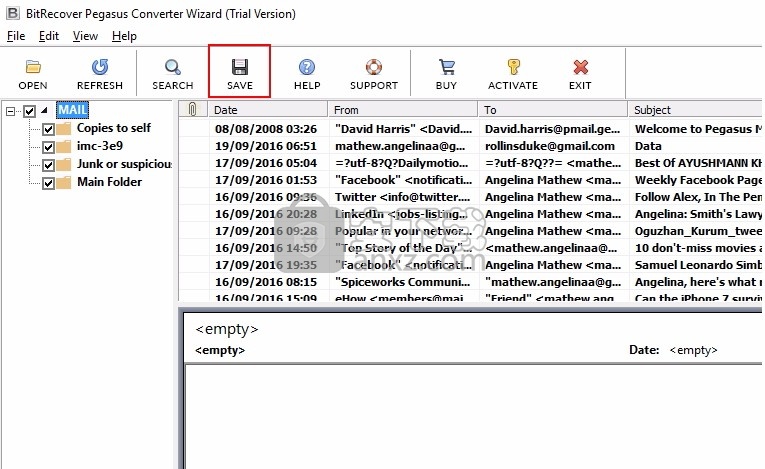Viewport: 765px width, 469px height.
Task: Open the Edit menu
Action: click(x=49, y=36)
